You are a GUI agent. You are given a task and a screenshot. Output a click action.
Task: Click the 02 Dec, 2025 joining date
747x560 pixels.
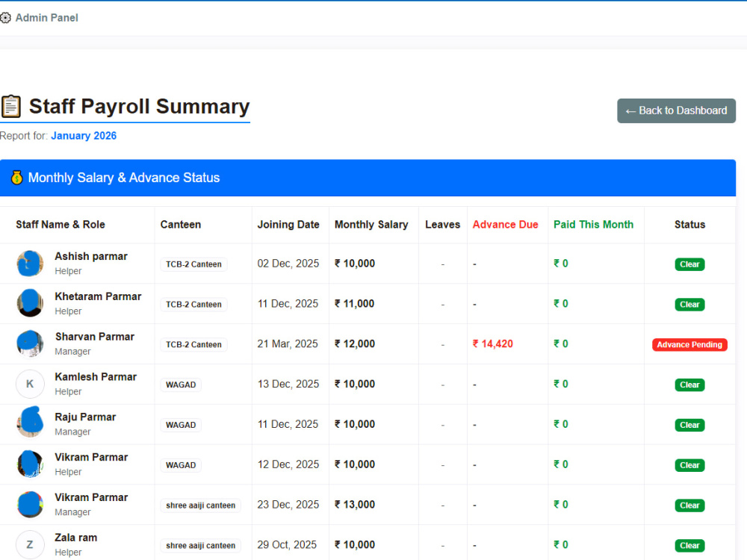coord(288,264)
